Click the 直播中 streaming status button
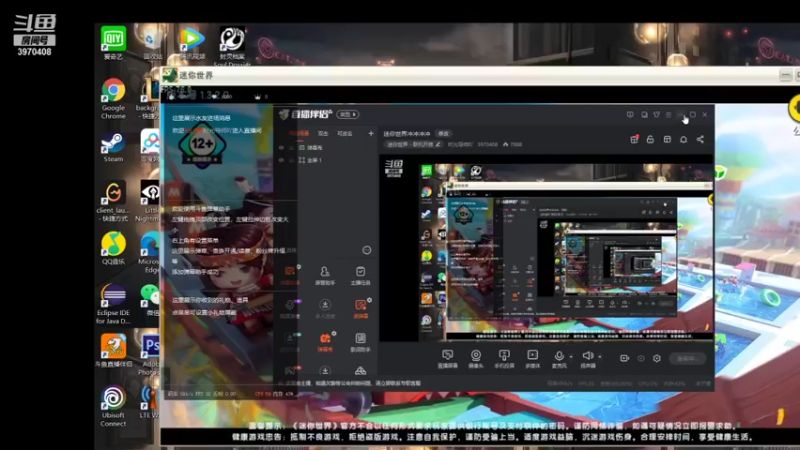The width and height of the screenshot is (800, 450). [687, 358]
